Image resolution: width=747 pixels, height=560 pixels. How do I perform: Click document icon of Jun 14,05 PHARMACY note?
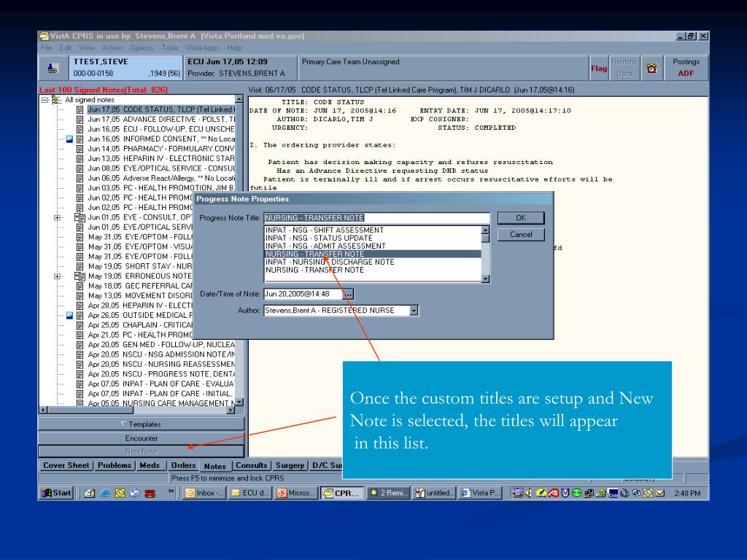[x=80, y=149]
